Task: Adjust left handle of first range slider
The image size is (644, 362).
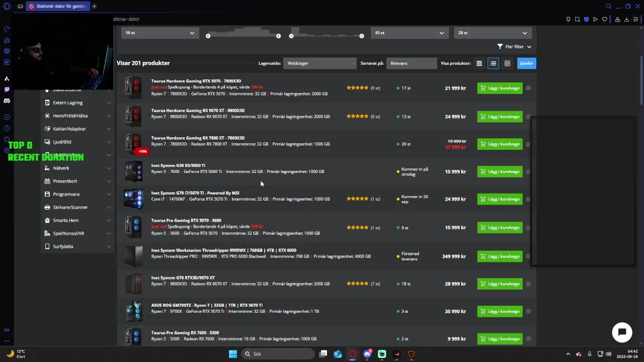Action: 208,36
